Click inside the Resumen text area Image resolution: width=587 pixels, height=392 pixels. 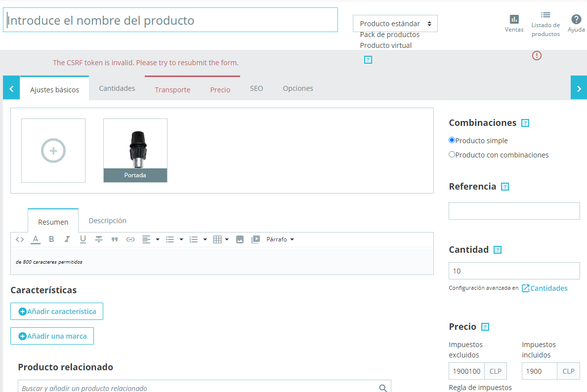click(222, 261)
